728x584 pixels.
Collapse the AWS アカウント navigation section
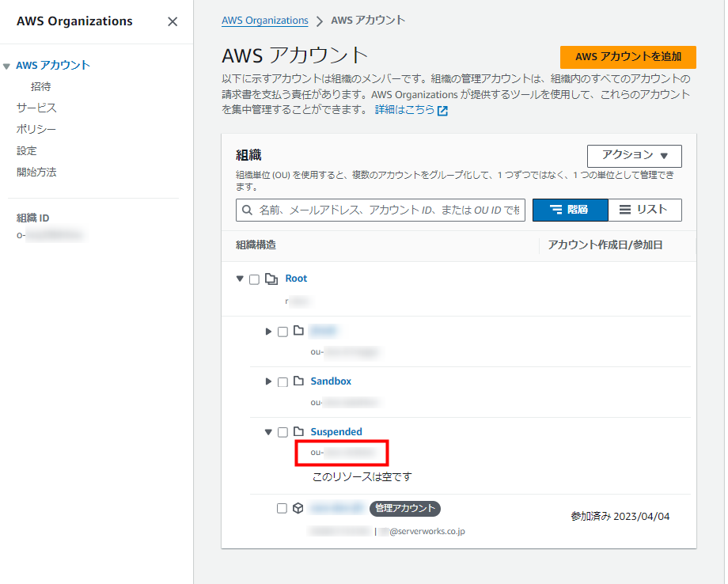coord(6,66)
